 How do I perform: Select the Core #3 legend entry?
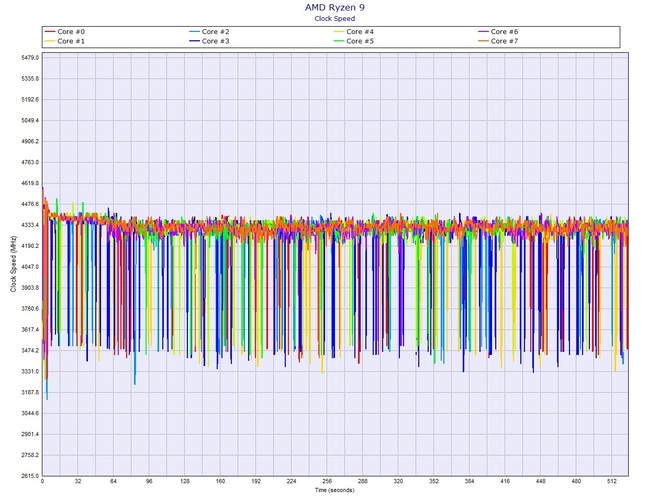[x=209, y=41]
